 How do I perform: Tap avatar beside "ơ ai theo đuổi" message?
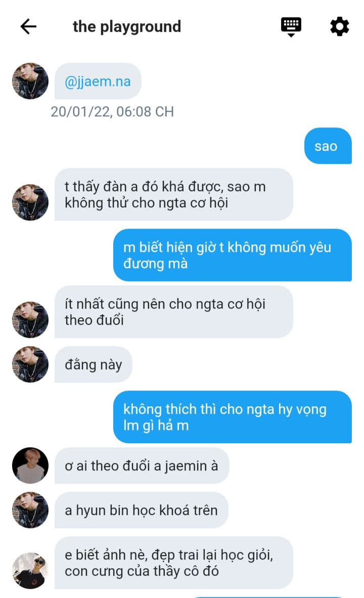30,465
